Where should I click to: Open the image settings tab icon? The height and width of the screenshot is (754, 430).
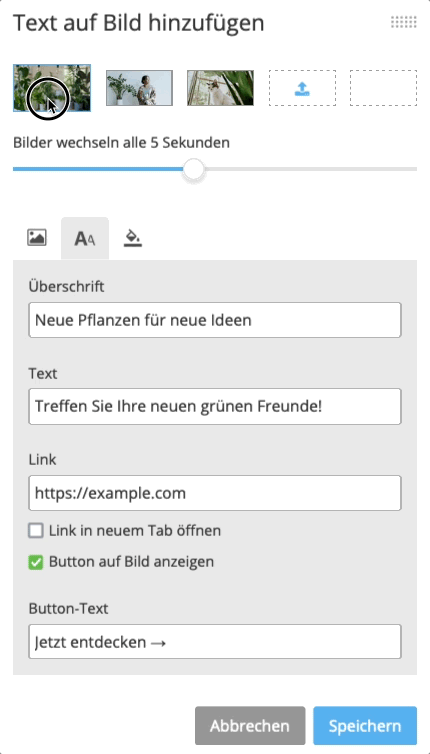[x=37, y=238]
